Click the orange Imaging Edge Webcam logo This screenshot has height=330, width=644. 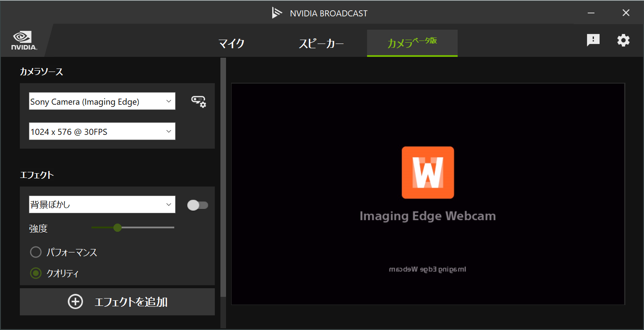coord(427,172)
